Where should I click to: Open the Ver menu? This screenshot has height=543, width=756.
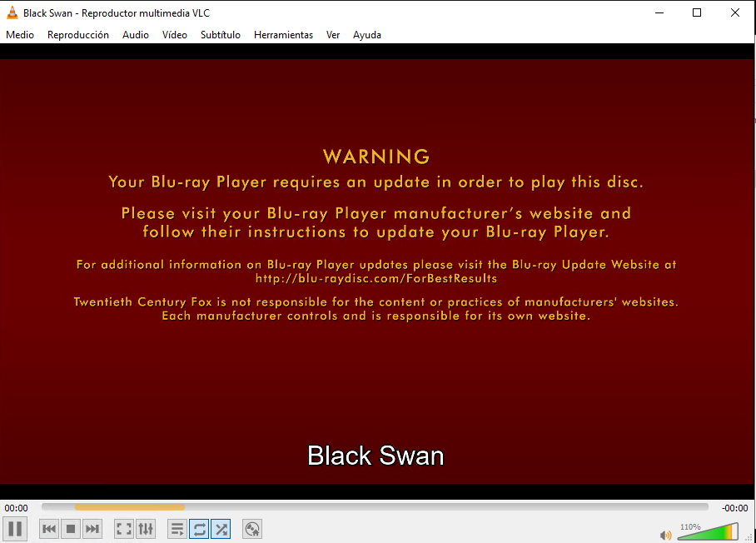click(333, 35)
